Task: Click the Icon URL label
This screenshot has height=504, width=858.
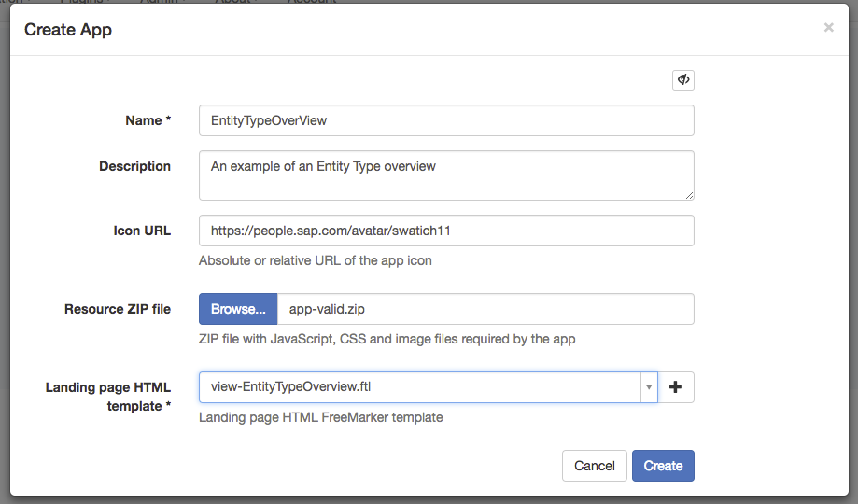Action: point(142,231)
